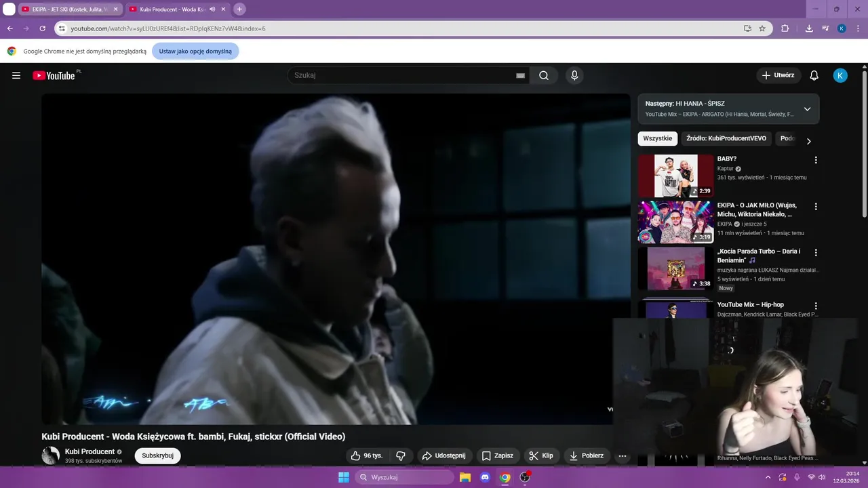Image resolution: width=868 pixels, height=488 pixels.
Task: Reload the current page
Action: tap(42, 28)
